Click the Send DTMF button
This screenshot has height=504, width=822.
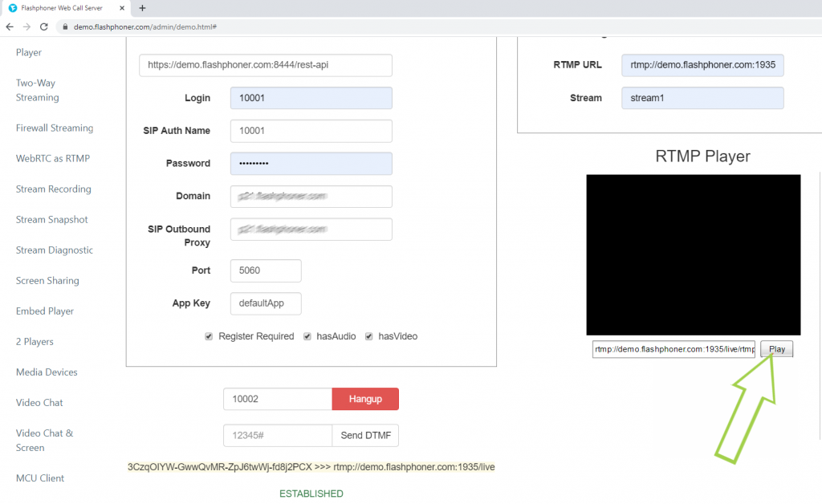pyautogui.click(x=365, y=435)
